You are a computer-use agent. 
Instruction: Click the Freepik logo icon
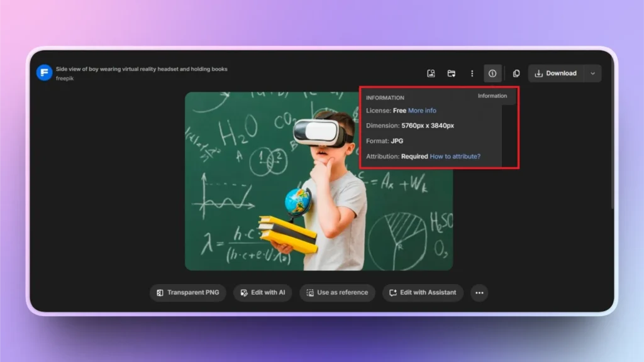pyautogui.click(x=44, y=73)
